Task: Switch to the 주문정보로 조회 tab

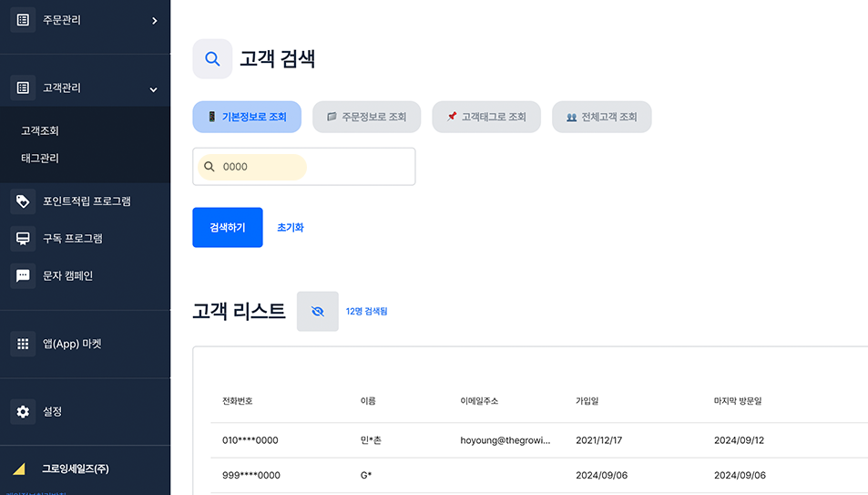Action: pyautogui.click(x=366, y=117)
